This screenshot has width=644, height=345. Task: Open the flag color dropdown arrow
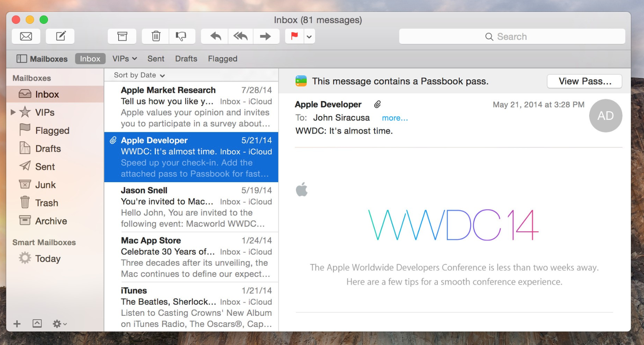pyautogui.click(x=309, y=36)
